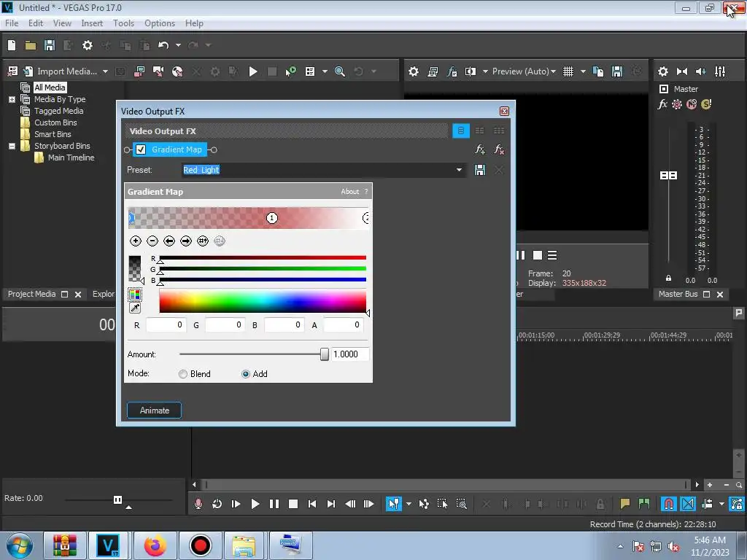
Task: Open the media views dropdown arrow
Action: (x=325, y=71)
